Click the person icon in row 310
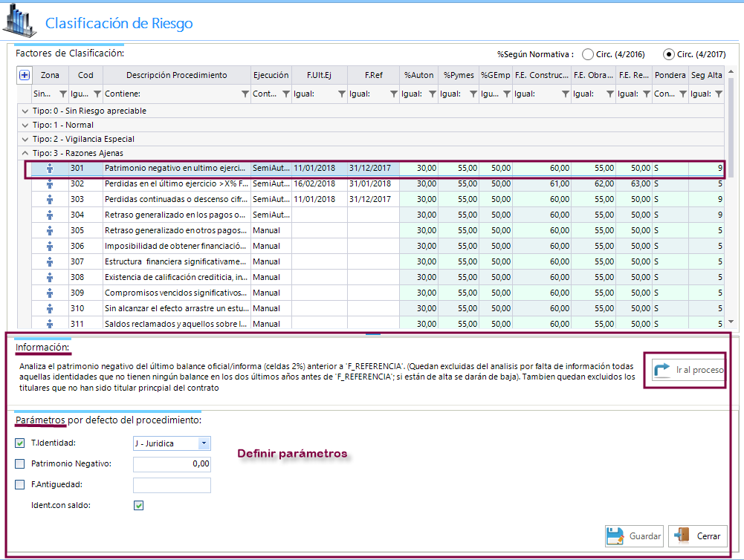This screenshot has width=744, height=560. pyautogui.click(x=50, y=309)
